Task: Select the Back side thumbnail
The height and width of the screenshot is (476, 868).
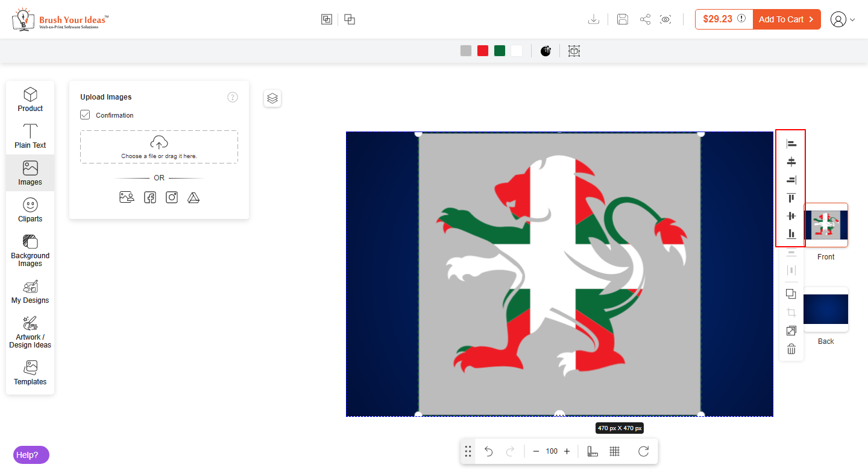Action: pos(825,309)
